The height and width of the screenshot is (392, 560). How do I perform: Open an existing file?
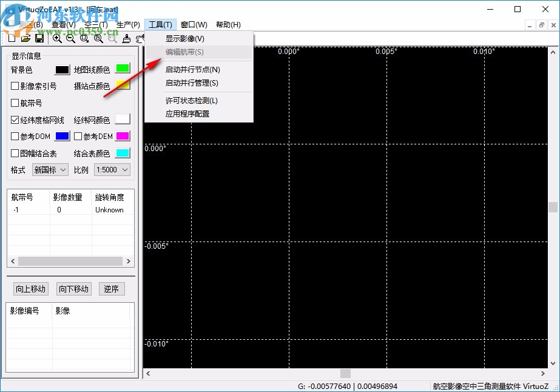pyautogui.click(x=24, y=38)
